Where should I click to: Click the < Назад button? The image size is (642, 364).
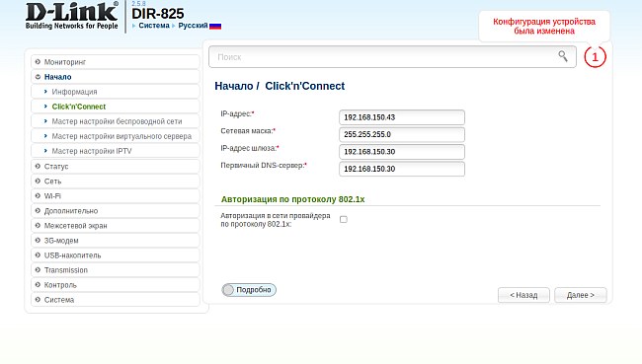523,295
